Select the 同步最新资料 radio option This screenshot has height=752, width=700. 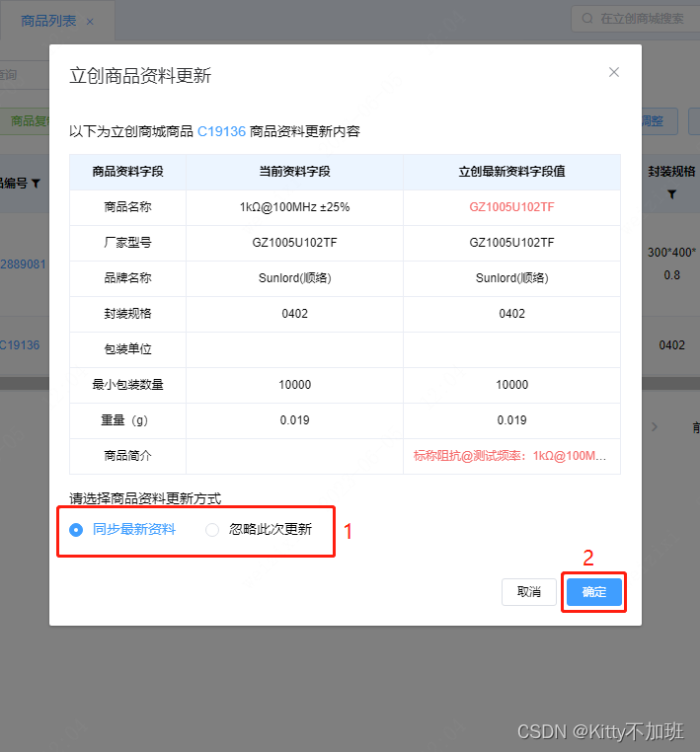point(122,530)
